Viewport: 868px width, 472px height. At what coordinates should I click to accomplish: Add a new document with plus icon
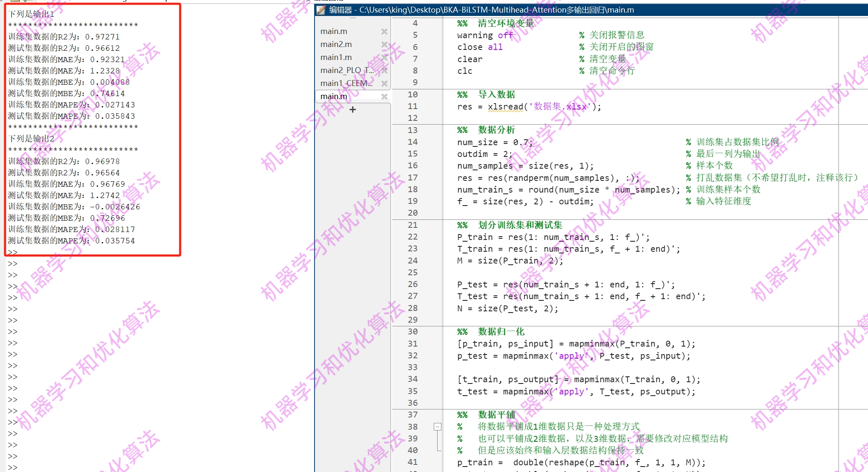click(353, 110)
